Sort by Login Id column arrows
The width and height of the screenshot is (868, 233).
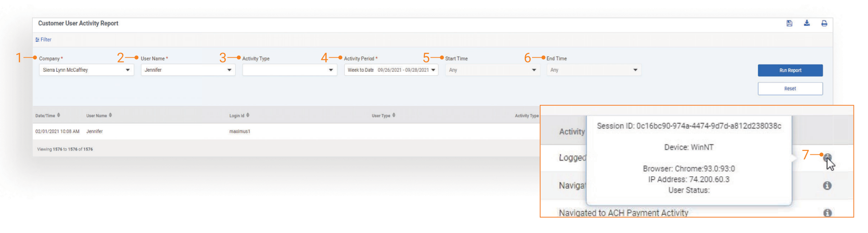coord(248,116)
